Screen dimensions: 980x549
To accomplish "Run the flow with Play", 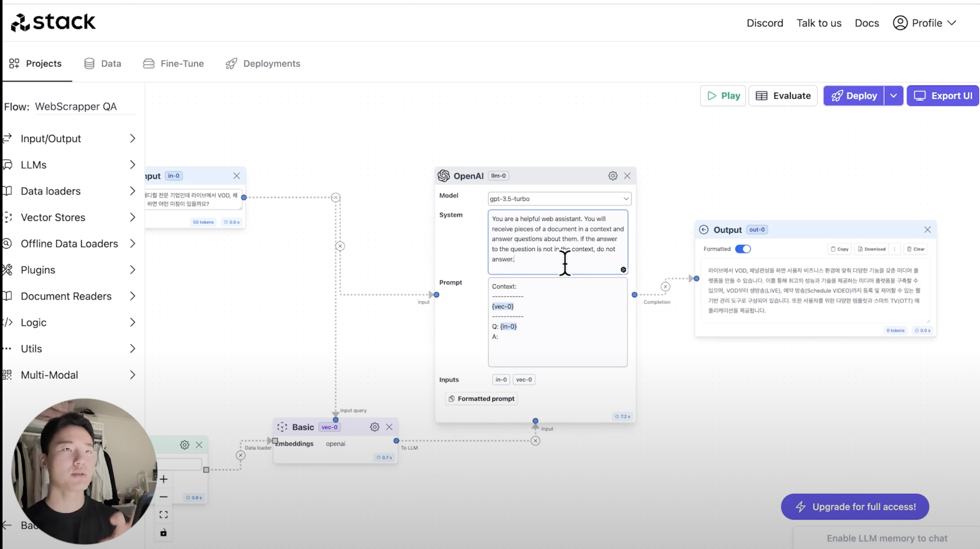I will [x=723, y=96].
